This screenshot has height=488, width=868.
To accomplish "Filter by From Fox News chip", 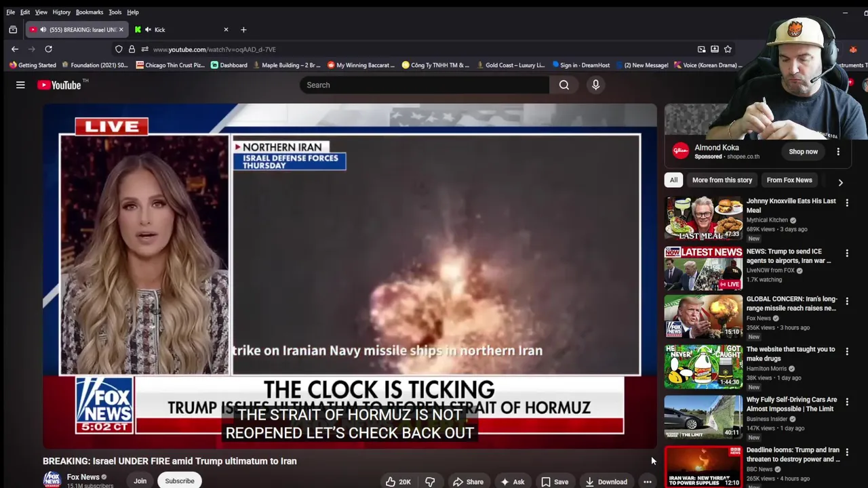I will (789, 180).
